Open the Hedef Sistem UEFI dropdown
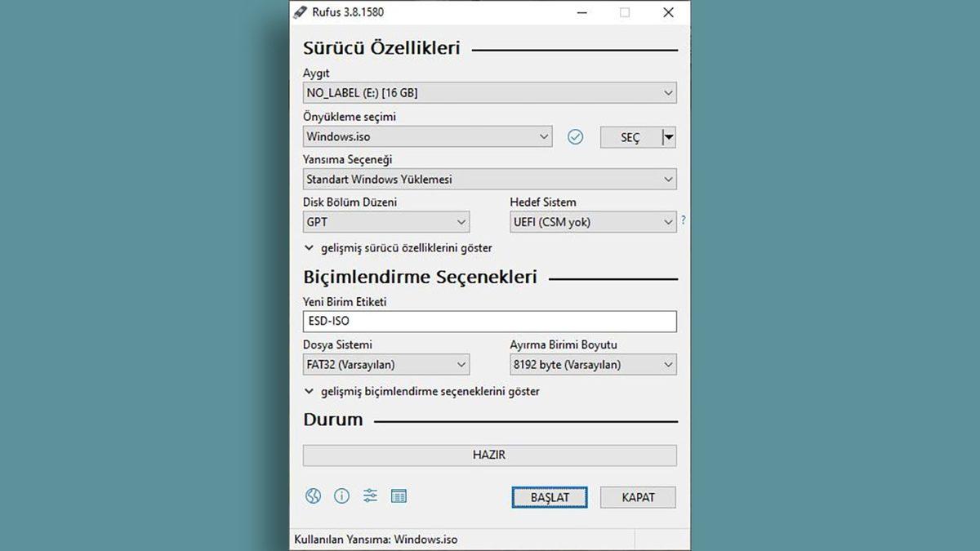The width and height of the screenshot is (980, 551). [x=667, y=221]
